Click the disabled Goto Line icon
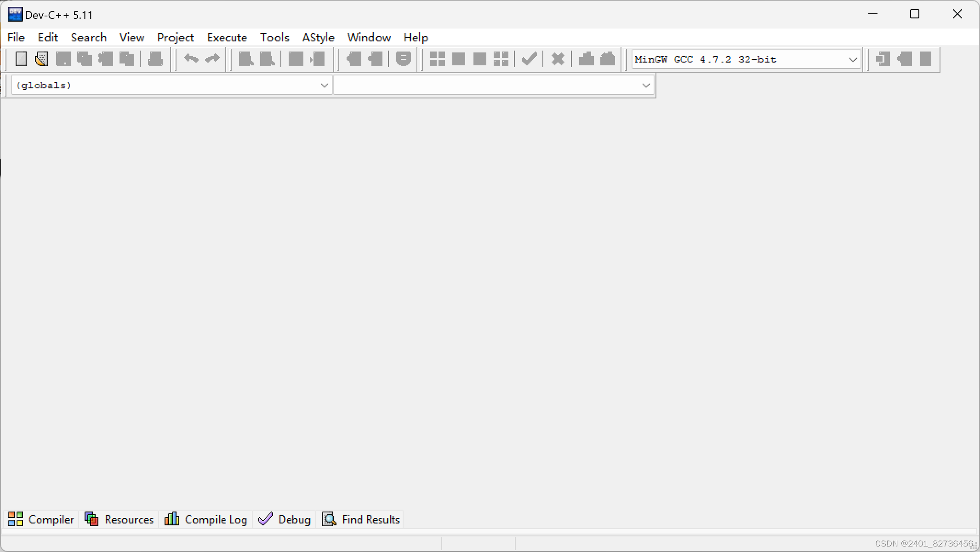This screenshot has width=980, height=552. coord(317,59)
